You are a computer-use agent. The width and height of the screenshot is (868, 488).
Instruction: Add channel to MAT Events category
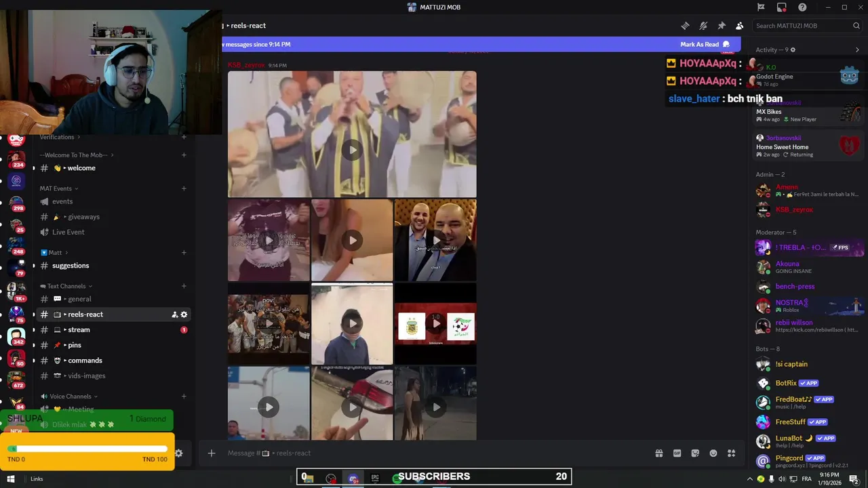[x=184, y=188]
